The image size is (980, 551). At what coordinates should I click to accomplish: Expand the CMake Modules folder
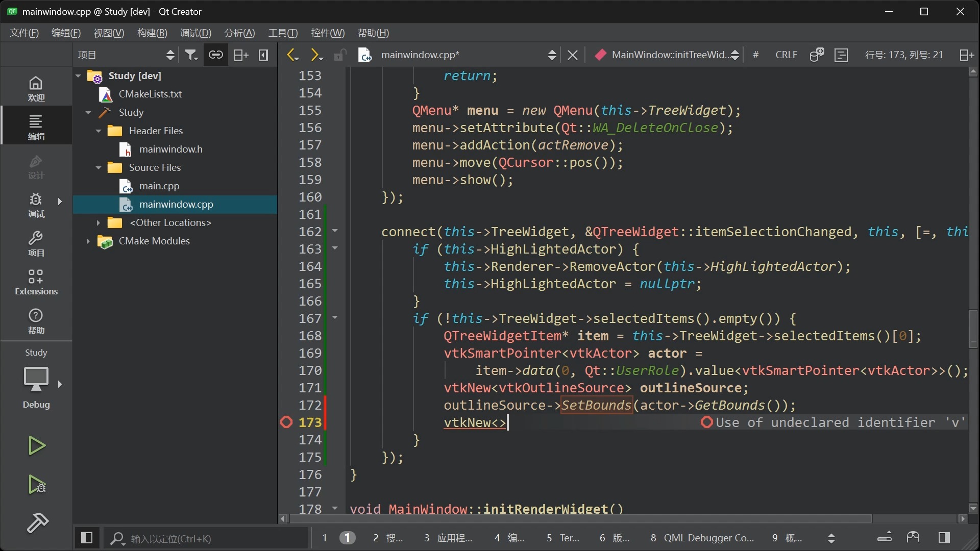87,241
